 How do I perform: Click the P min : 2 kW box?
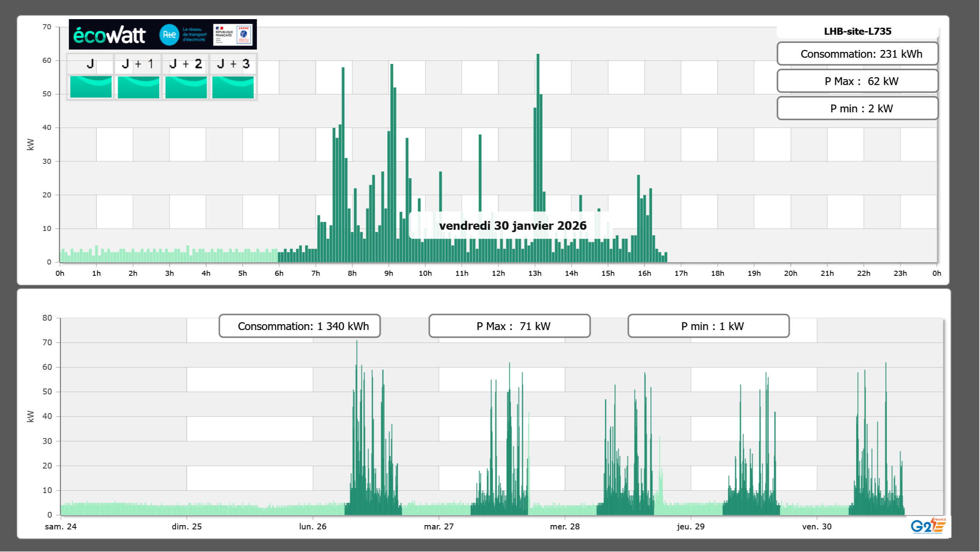pyautogui.click(x=857, y=108)
